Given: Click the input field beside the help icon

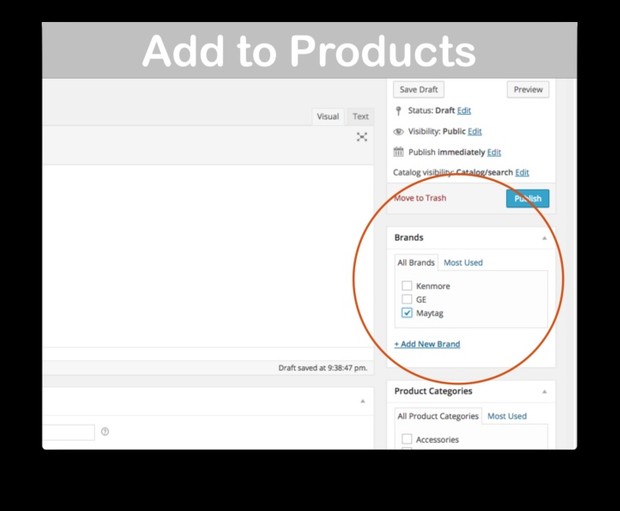Looking at the screenshot, I should coord(68,432).
